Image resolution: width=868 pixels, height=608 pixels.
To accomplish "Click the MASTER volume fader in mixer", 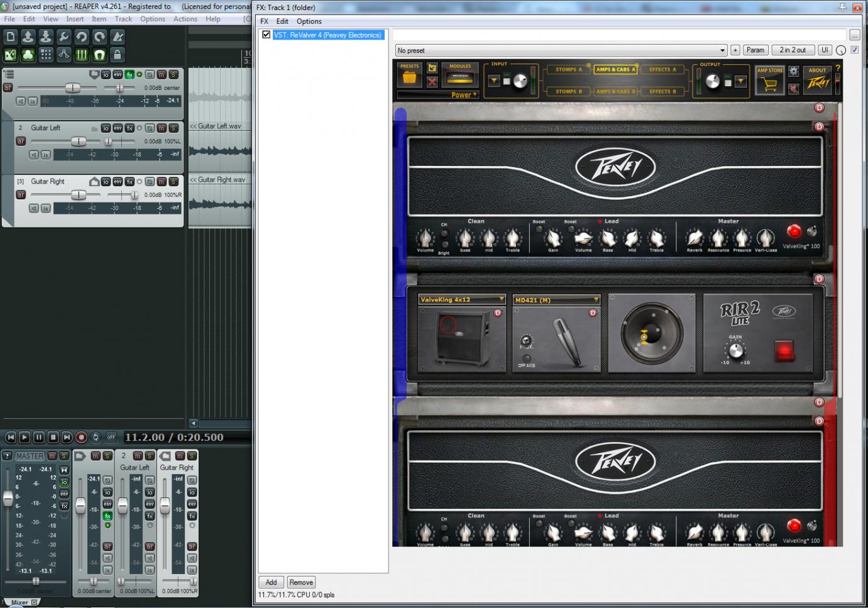I will (x=8, y=498).
